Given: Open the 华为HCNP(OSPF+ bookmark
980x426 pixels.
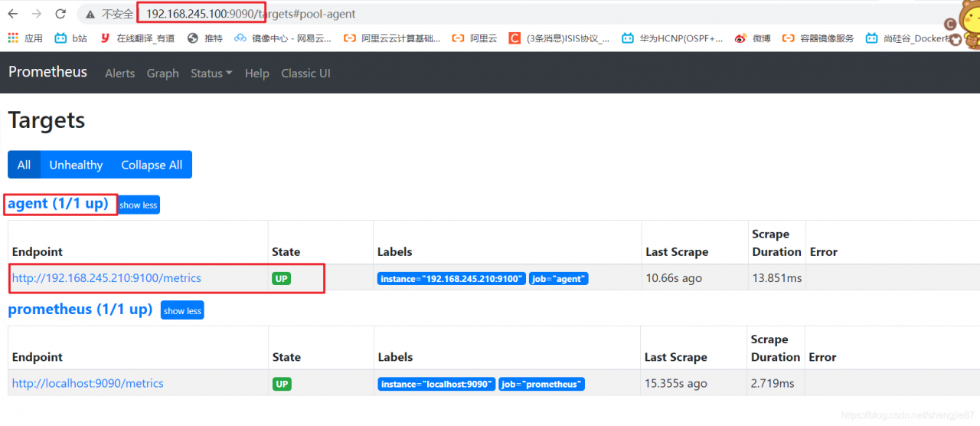Looking at the screenshot, I should (672, 38).
